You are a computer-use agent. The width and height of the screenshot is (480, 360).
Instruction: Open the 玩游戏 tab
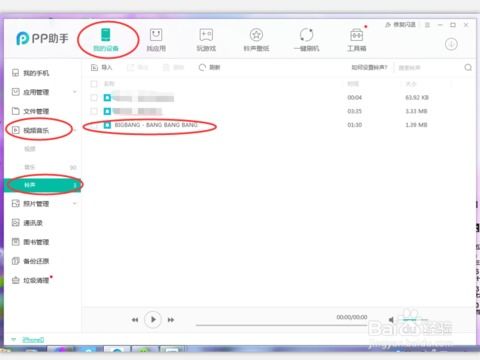tap(206, 40)
